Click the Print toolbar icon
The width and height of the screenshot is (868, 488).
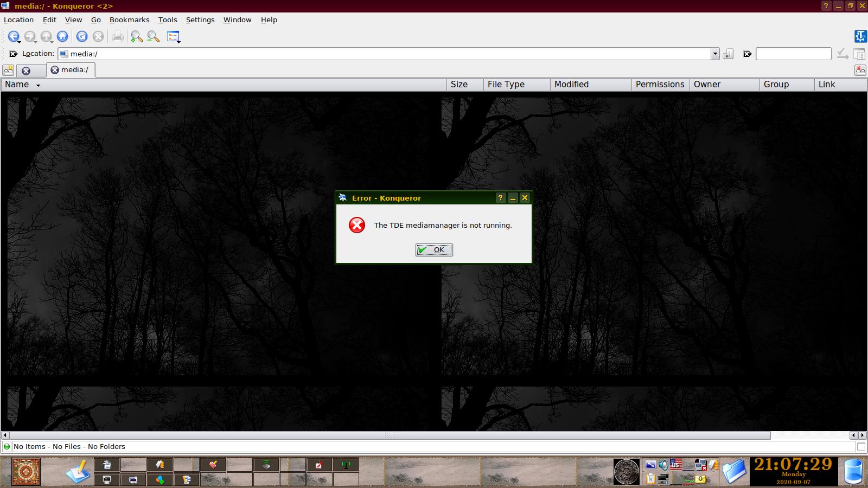[x=118, y=36]
